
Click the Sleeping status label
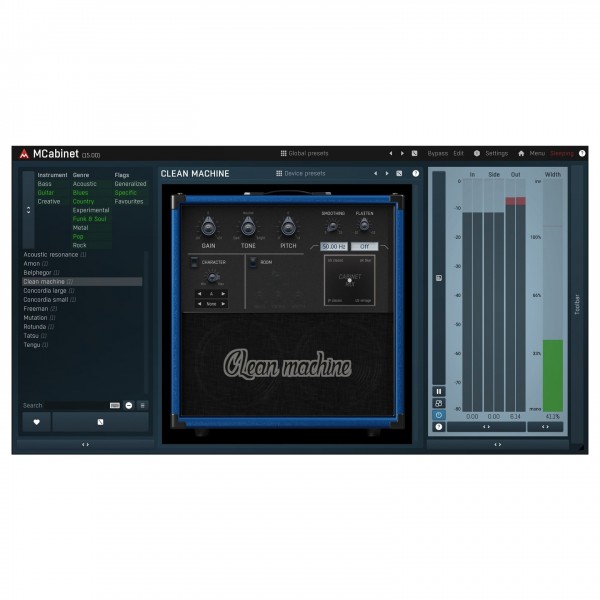pos(562,153)
